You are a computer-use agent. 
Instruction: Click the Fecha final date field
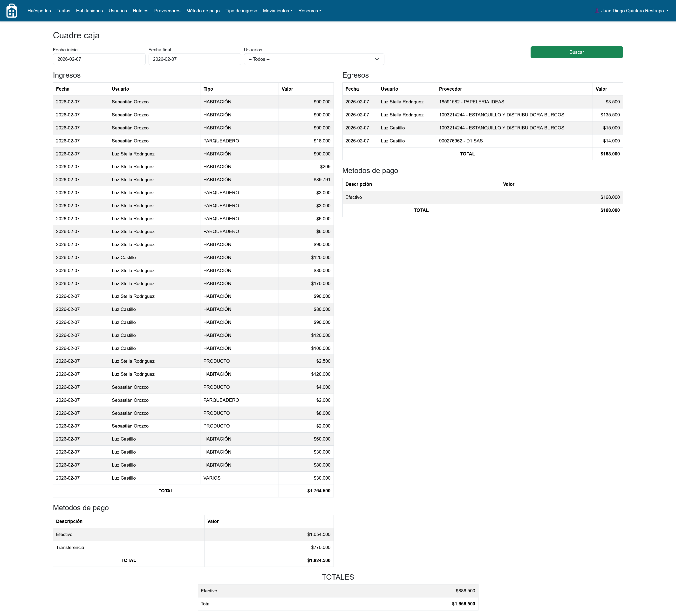194,59
